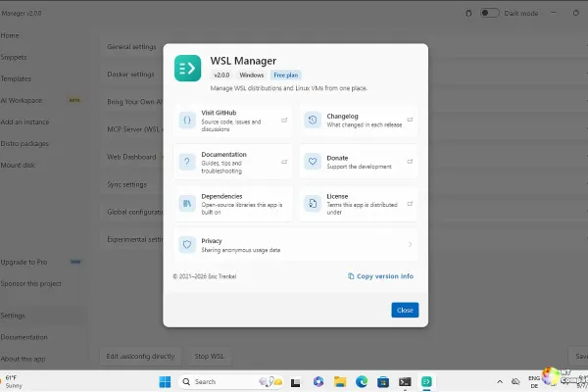Click external link arrow on Changelog
Screen dimensions: 588x392
(x=410, y=120)
